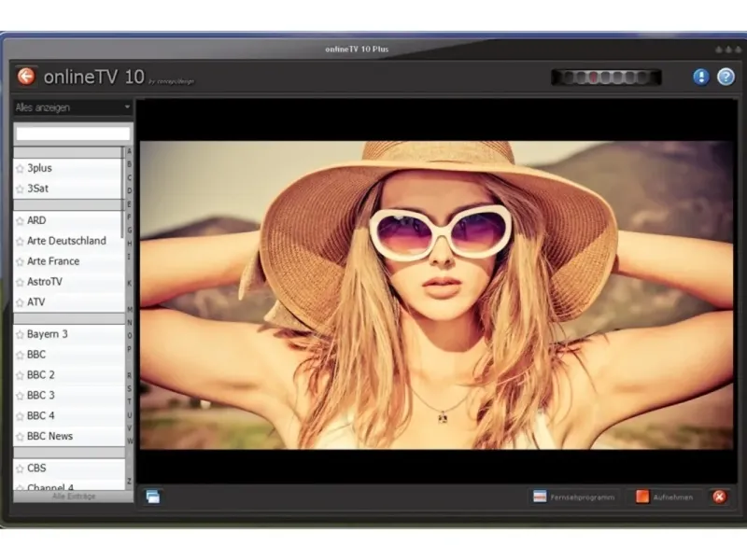The image size is (747, 560).
Task: Start recording with Aufnehmen button
Action: (664, 497)
